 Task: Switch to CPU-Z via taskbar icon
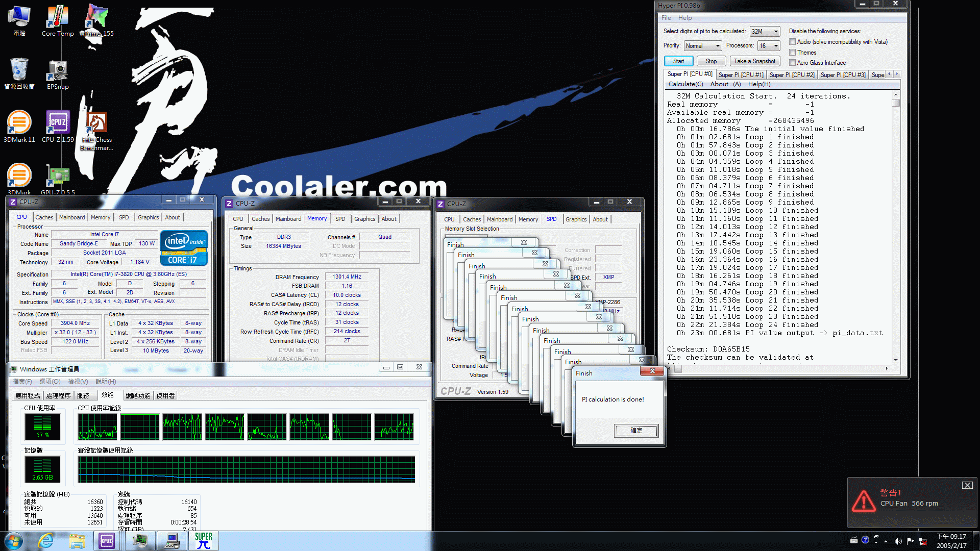tap(107, 541)
